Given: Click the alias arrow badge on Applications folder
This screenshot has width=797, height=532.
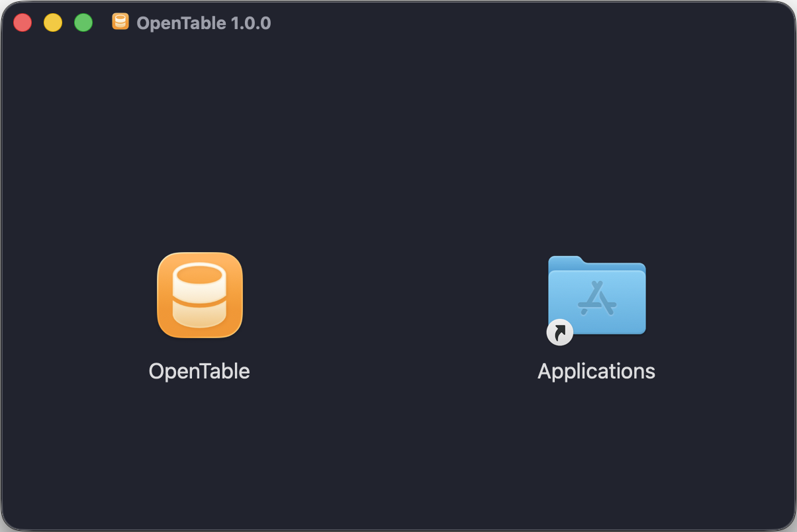Looking at the screenshot, I should click(559, 332).
